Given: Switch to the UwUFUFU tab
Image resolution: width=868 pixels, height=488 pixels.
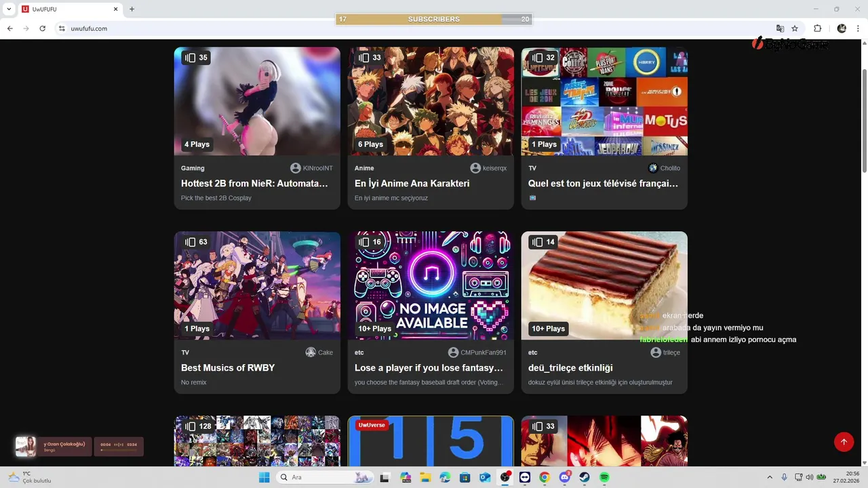Looking at the screenshot, I should (70, 9).
